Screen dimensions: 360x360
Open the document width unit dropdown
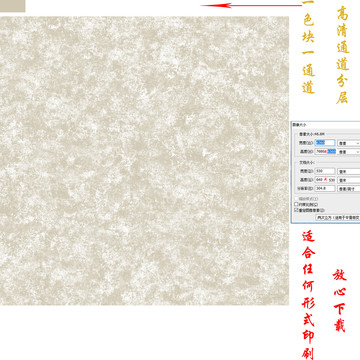[x=349, y=171]
